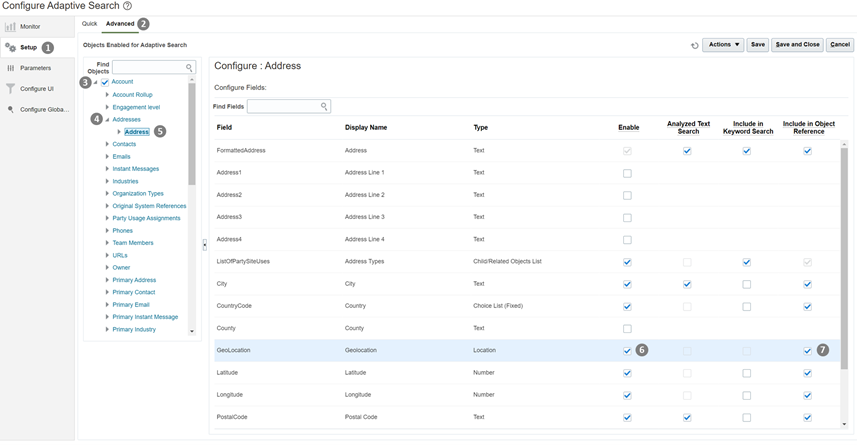Click the Find Fields search magnifier icon
Screen dimensions: 857x445
pyautogui.click(x=324, y=106)
